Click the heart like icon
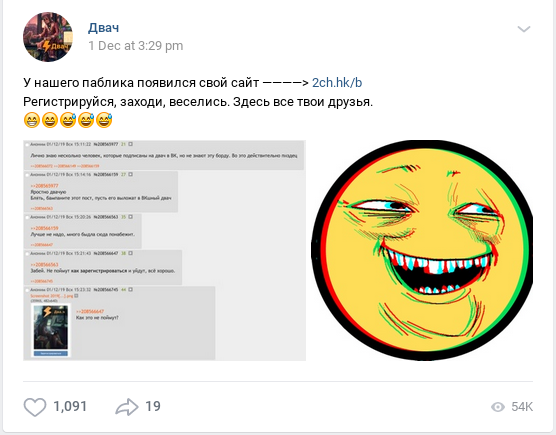This screenshot has height=435, width=556. coord(35,407)
